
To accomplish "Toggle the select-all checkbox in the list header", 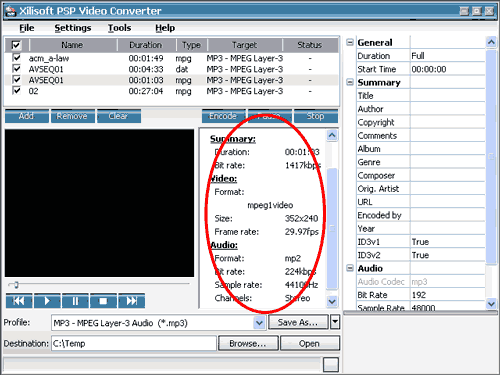I will (x=16, y=45).
